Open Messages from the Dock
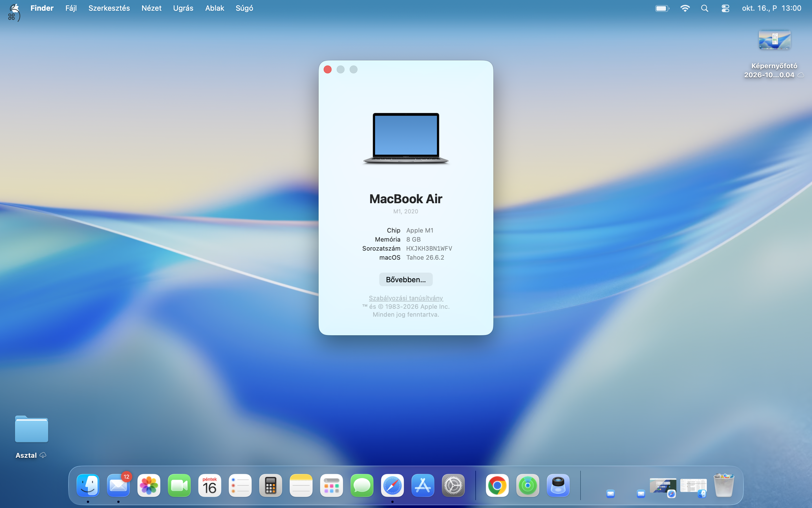The image size is (812, 508). [362, 485]
